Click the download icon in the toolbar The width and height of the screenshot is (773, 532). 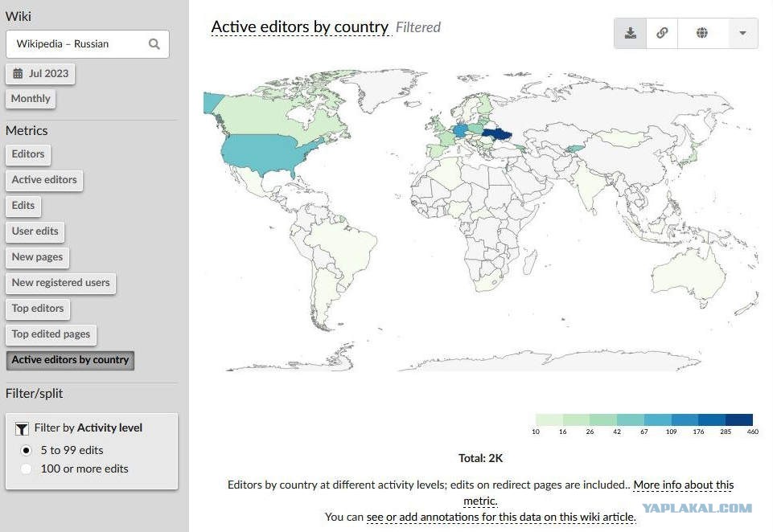coord(630,33)
